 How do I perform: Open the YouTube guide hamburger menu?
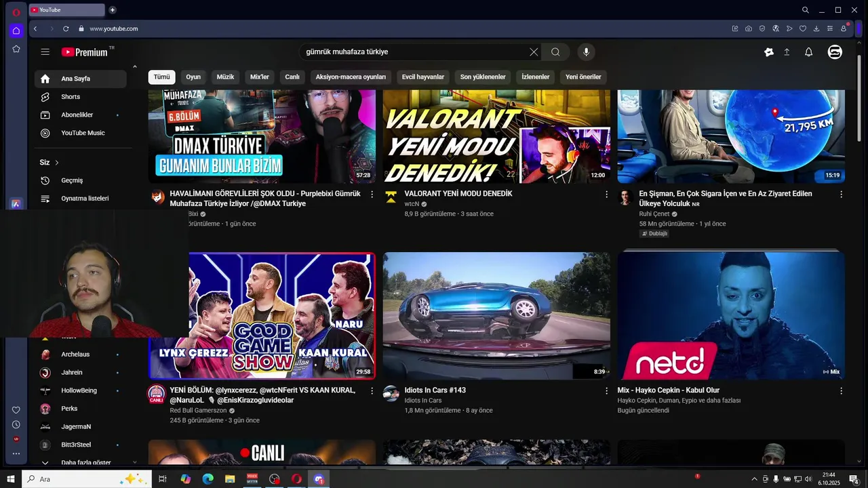[45, 52]
